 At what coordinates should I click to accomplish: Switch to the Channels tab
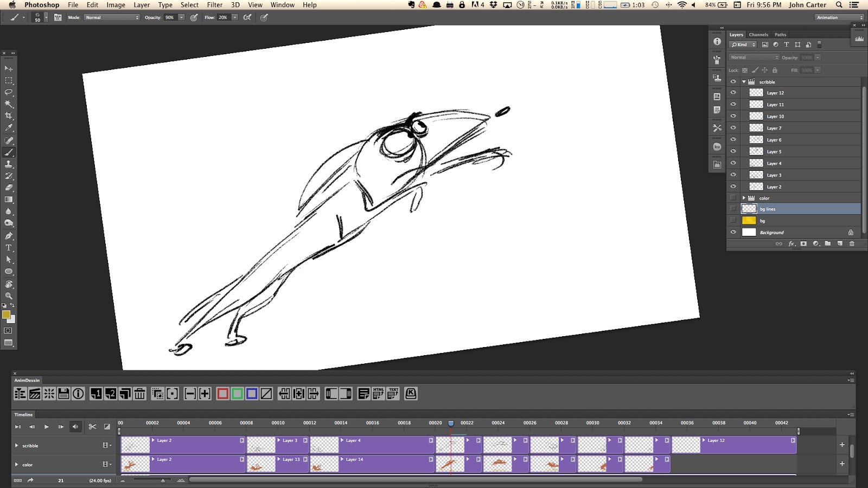click(x=758, y=35)
